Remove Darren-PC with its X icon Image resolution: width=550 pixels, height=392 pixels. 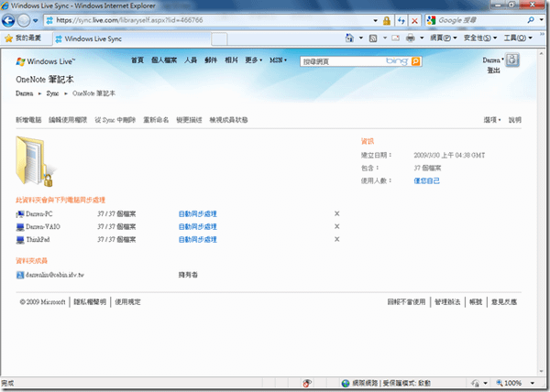336,213
